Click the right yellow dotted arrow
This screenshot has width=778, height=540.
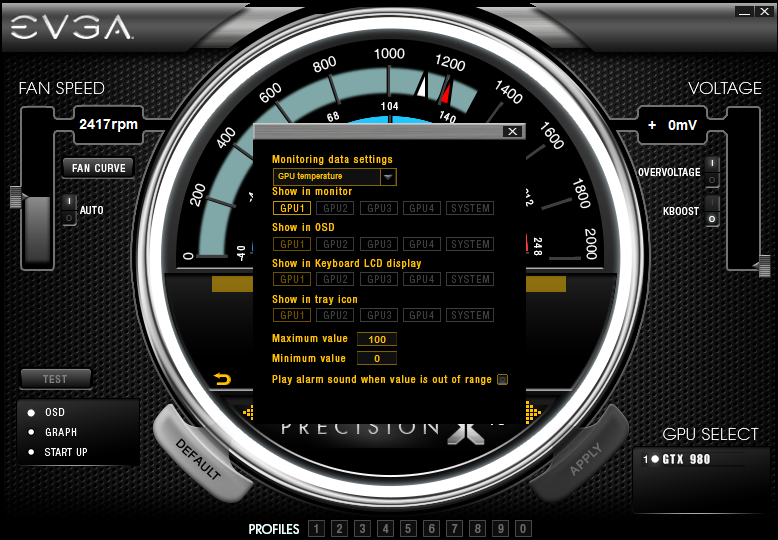pyautogui.click(x=533, y=412)
